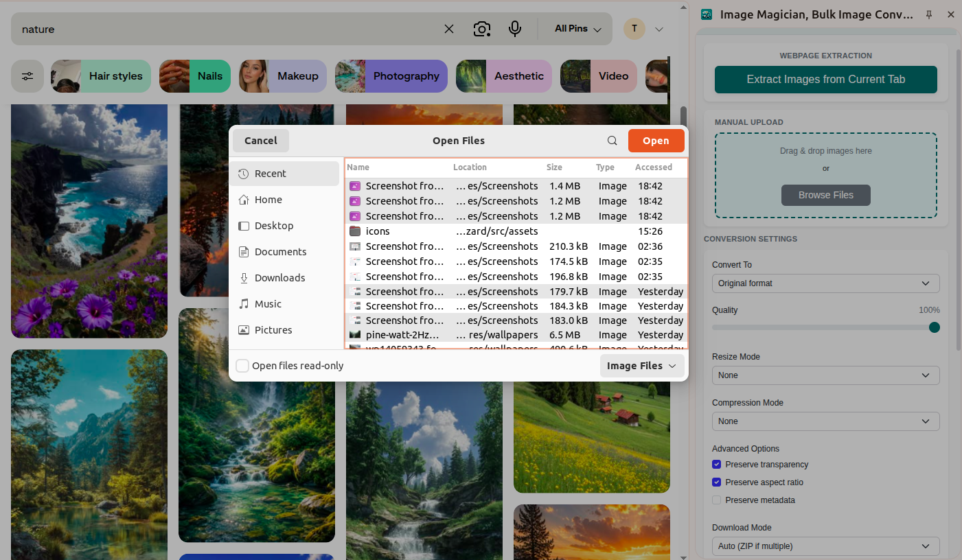The height and width of the screenshot is (560, 962).
Task: Click the orange Open button
Action: (x=656, y=141)
